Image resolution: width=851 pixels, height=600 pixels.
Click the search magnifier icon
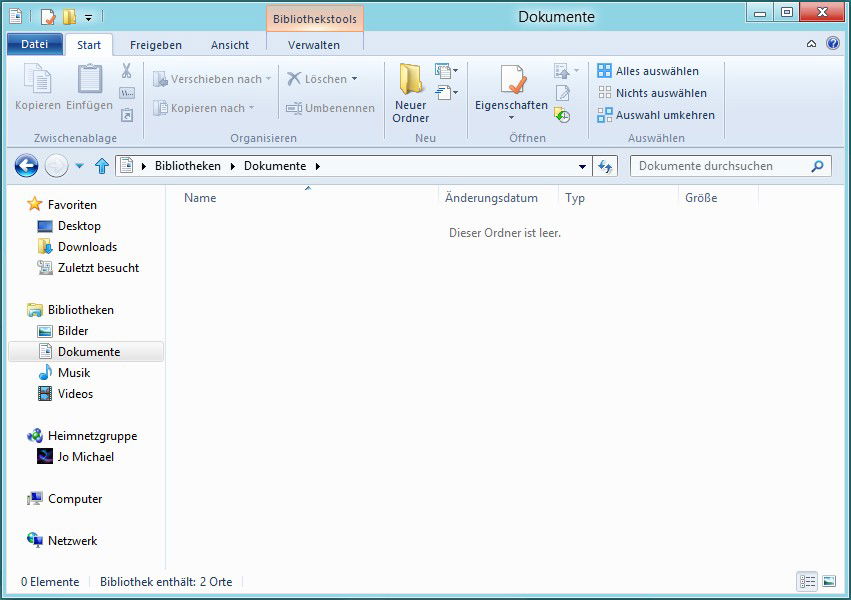pos(817,166)
